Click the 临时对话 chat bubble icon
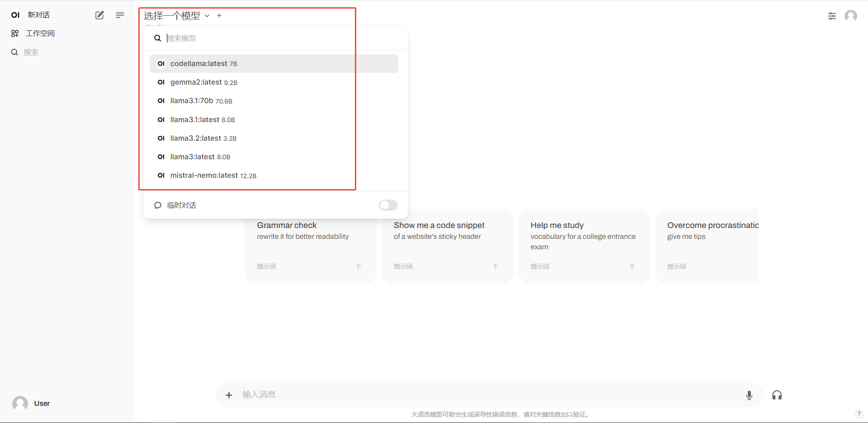This screenshot has height=423, width=868. tap(158, 205)
